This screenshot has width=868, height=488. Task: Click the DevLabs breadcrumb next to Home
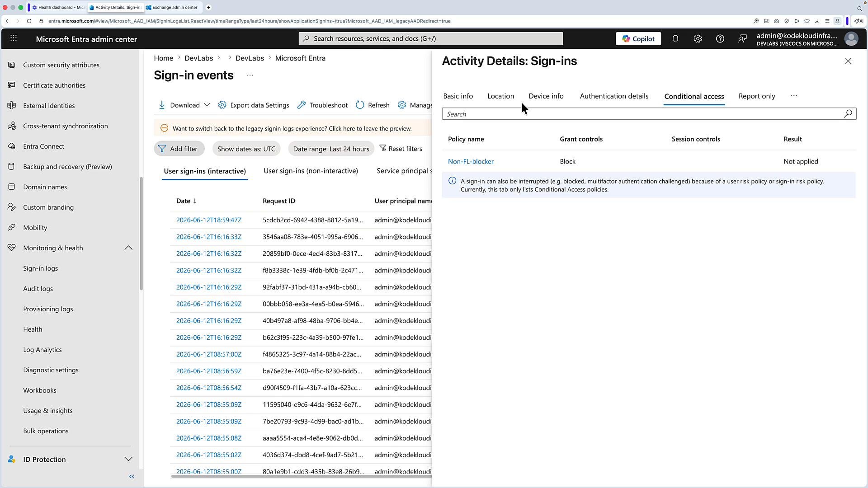198,58
